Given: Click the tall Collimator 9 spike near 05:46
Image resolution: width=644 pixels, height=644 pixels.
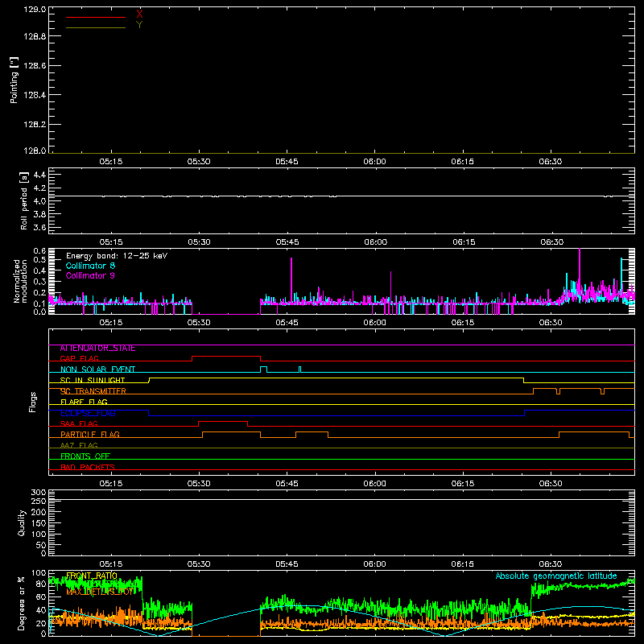Looking at the screenshot, I should coord(291,279).
